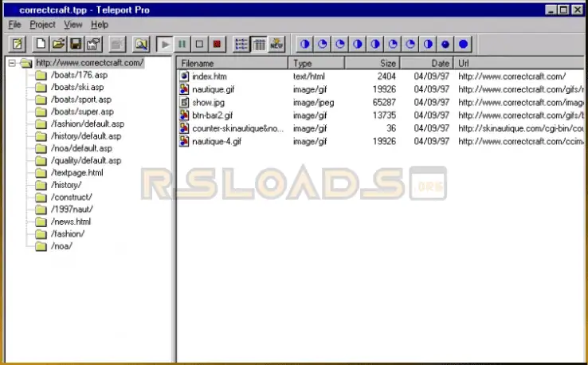Image resolution: width=588 pixels, height=365 pixels.
Task: Create a new blank project document
Action: coord(41,44)
